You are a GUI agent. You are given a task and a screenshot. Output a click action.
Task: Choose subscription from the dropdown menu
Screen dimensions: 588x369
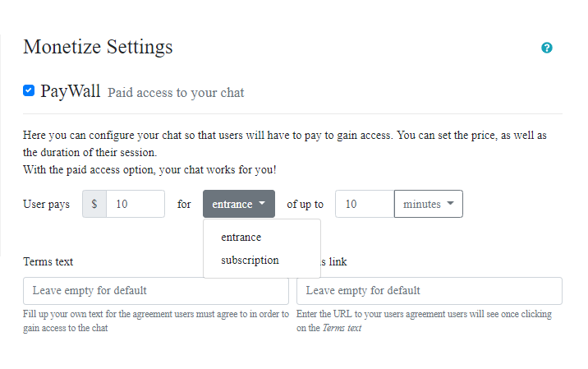click(250, 261)
